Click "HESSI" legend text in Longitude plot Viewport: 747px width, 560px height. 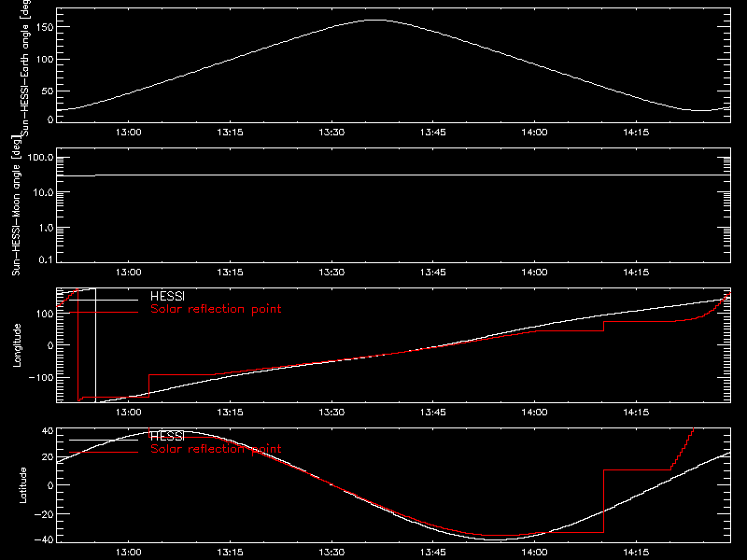[x=167, y=297]
